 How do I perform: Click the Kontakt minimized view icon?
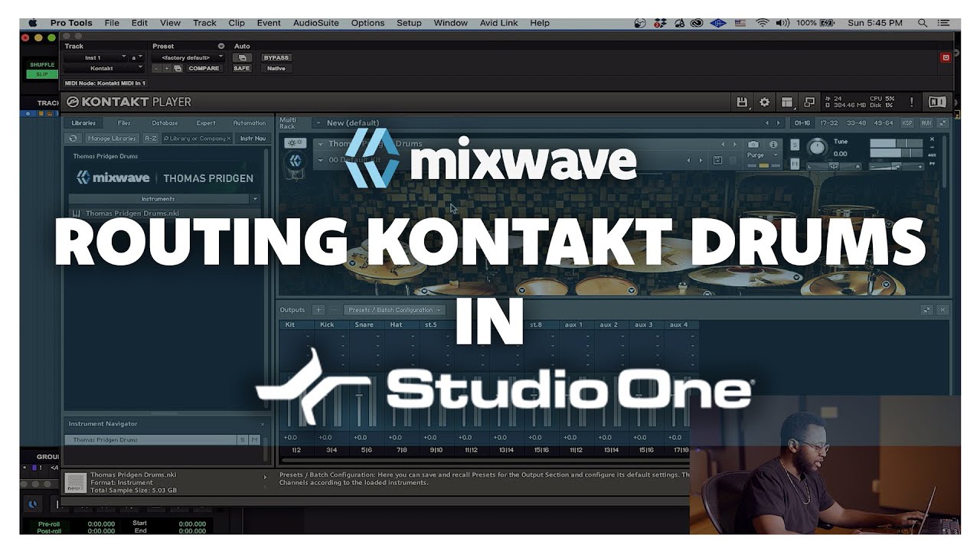(x=809, y=102)
